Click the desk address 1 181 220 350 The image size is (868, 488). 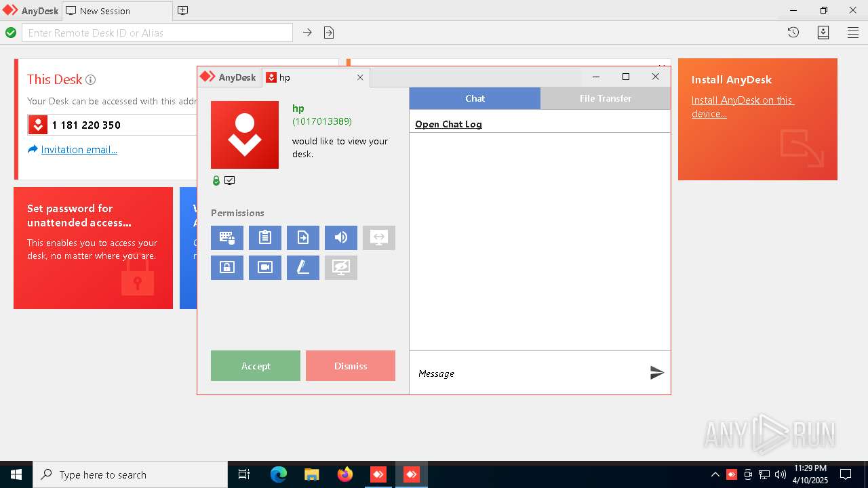point(86,125)
